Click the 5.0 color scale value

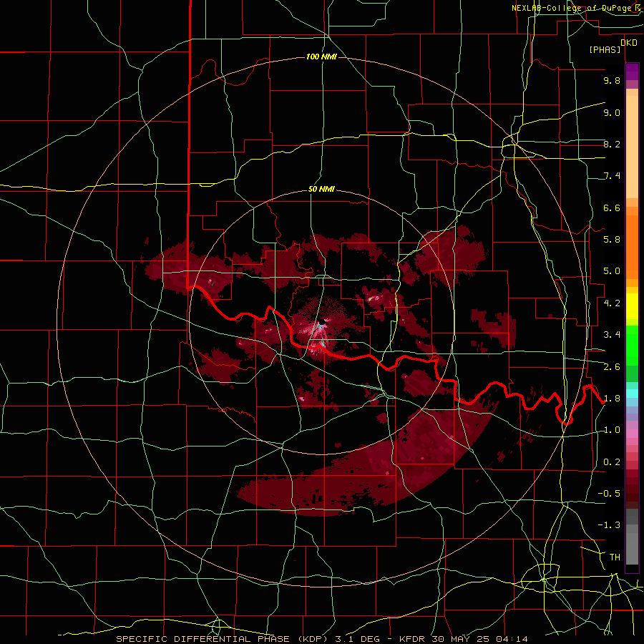coord(612,271)
